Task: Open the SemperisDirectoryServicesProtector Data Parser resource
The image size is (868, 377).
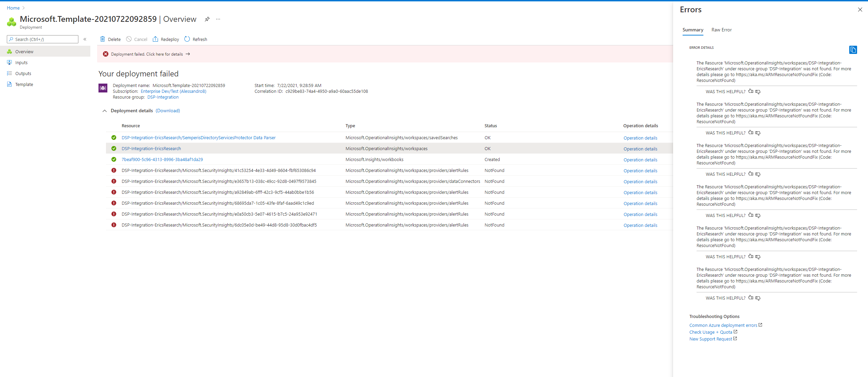Action: [x=199, y=137]
